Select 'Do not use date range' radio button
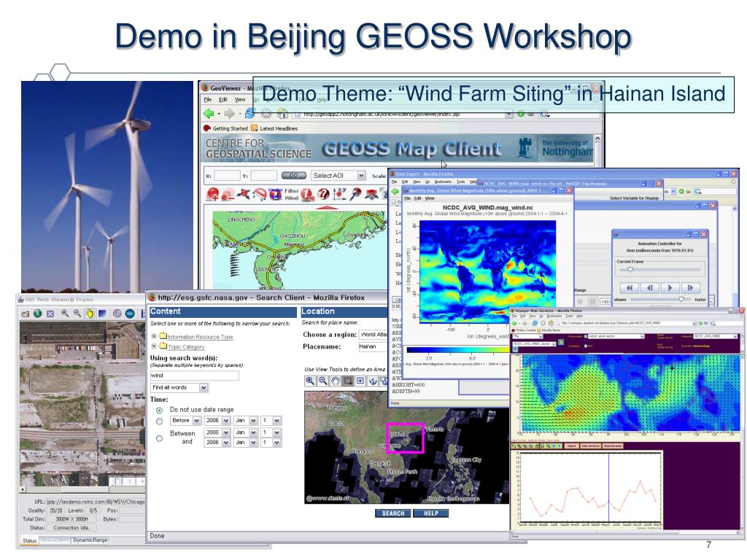Image resolution: width=747 pixels, height=560 pixels. [x=160, y=410]
